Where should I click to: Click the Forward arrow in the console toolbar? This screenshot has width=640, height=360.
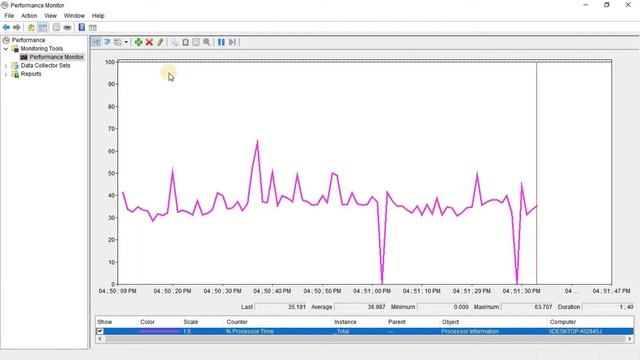coord(17,27)
